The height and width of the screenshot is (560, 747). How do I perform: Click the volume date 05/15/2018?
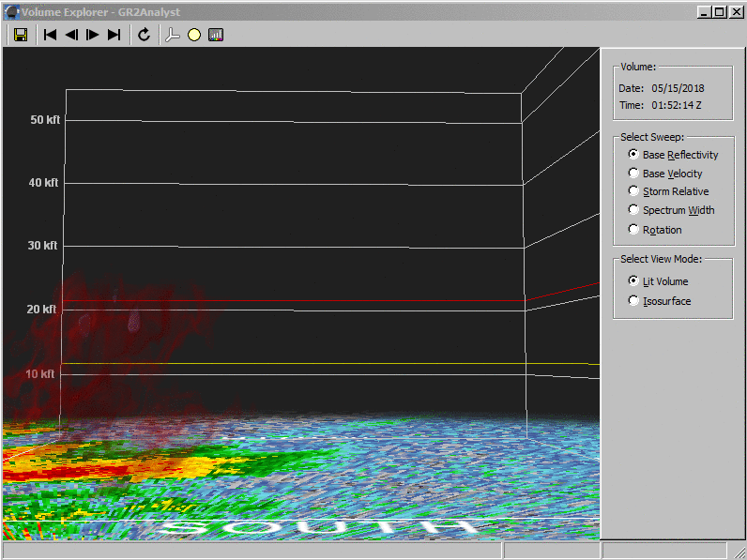click(678, 88)
